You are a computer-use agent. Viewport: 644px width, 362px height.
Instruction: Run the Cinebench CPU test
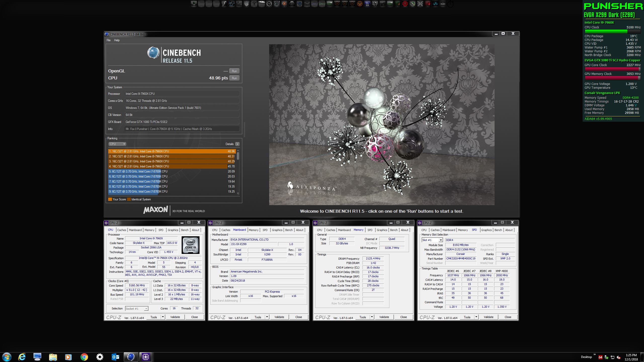click(x=234, y=78)
